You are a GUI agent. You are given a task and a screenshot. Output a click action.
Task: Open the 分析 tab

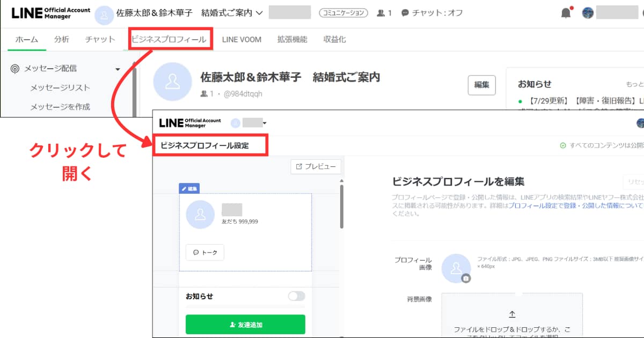coord(61,39)
